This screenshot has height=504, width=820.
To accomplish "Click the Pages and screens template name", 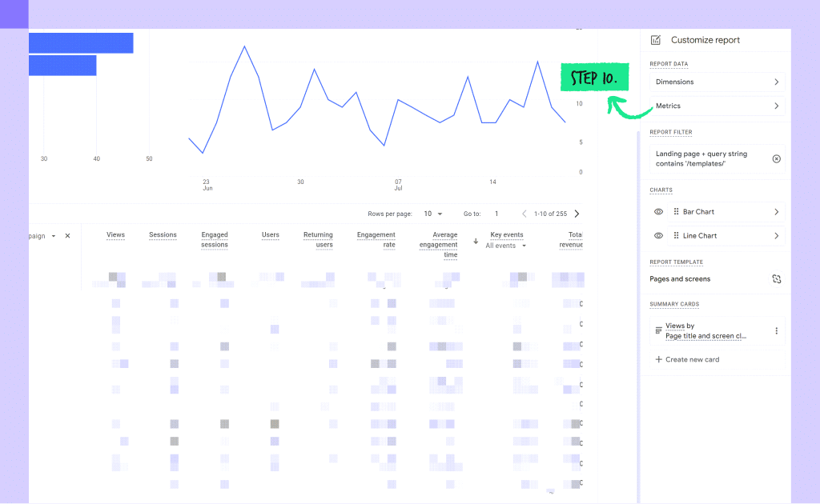I will [x=680, y=279].
